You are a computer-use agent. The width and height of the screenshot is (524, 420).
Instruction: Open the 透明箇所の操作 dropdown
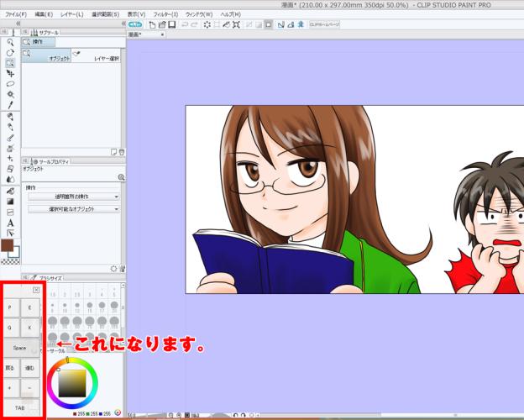coord(74,197)
